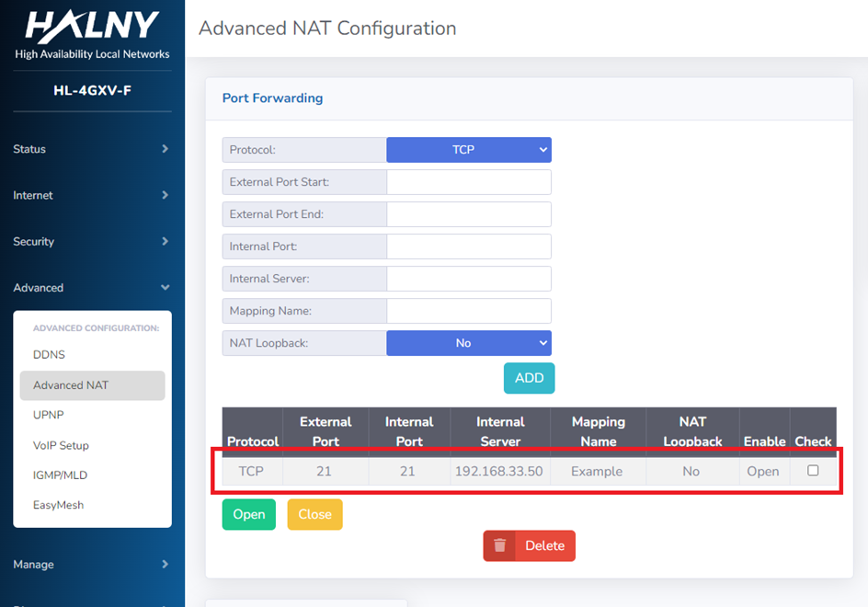This screenshot has width=868, height=607.
Task: Open the VoIP Setup page
Action: coord(61,445)
